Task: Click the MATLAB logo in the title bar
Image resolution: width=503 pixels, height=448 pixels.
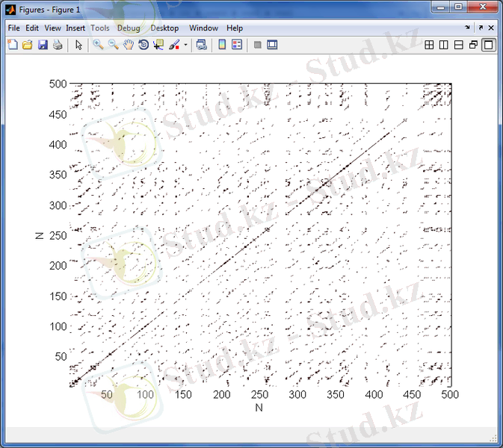Action: pos(10,10)
